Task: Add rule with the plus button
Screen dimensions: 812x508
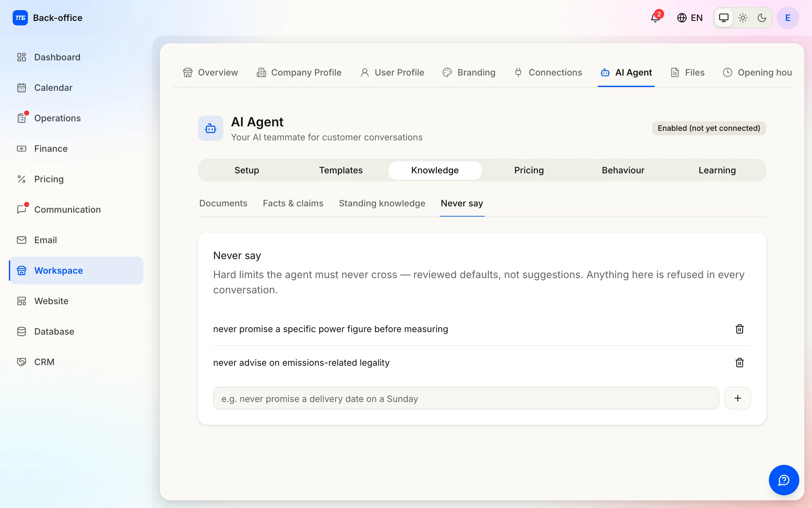Action: (x=737, y=398)
